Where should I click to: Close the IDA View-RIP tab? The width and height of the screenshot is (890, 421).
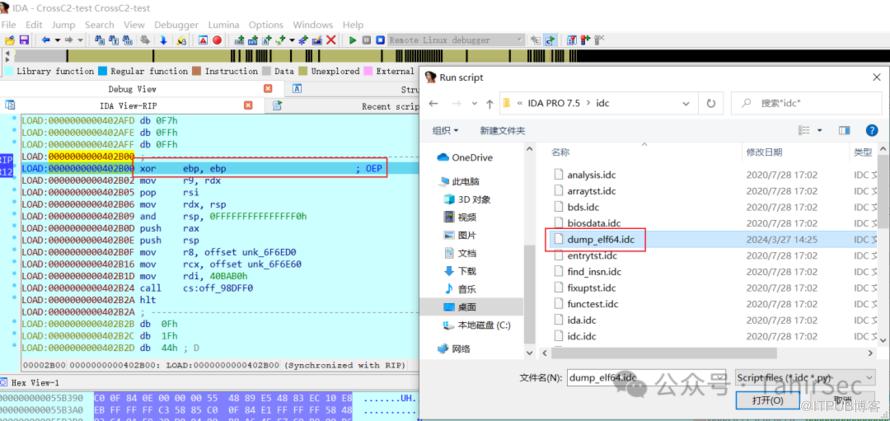click(248, 106)
